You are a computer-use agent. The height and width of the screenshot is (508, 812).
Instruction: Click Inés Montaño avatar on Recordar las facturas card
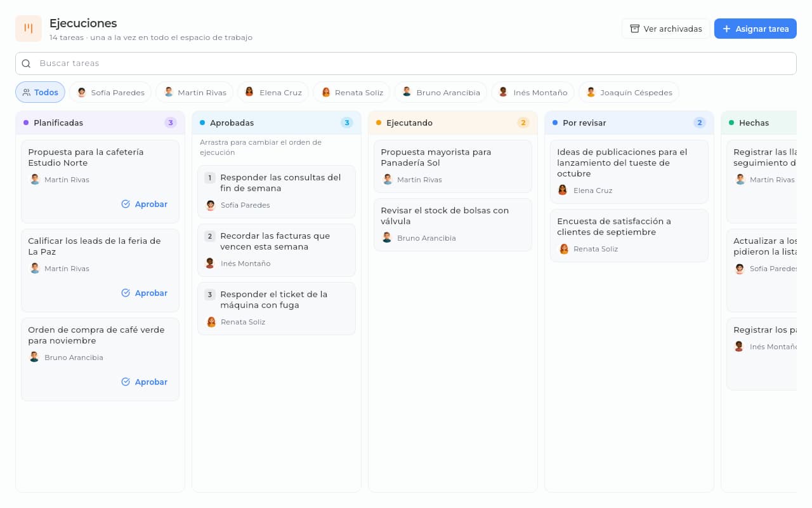(x=211, y=263)
